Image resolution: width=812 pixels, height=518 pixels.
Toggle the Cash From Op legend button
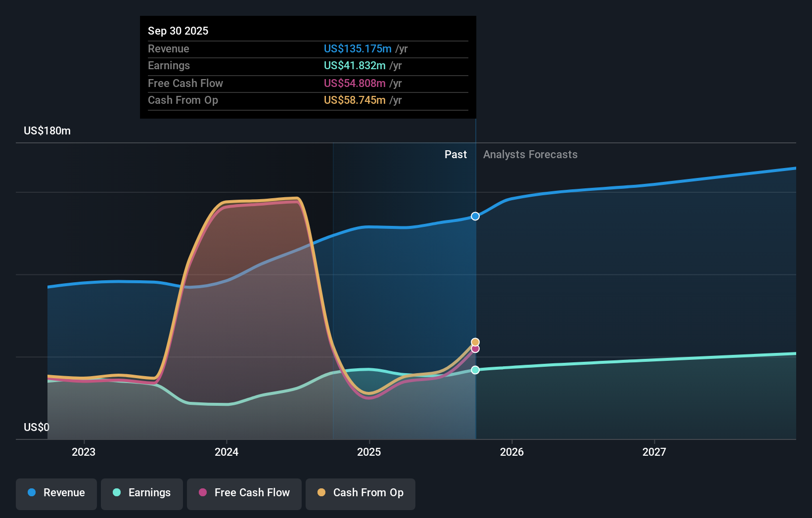[361, 494]
